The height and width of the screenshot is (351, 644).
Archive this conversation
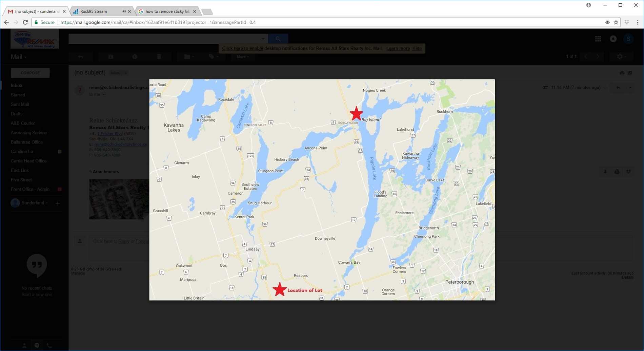point(111,57)
